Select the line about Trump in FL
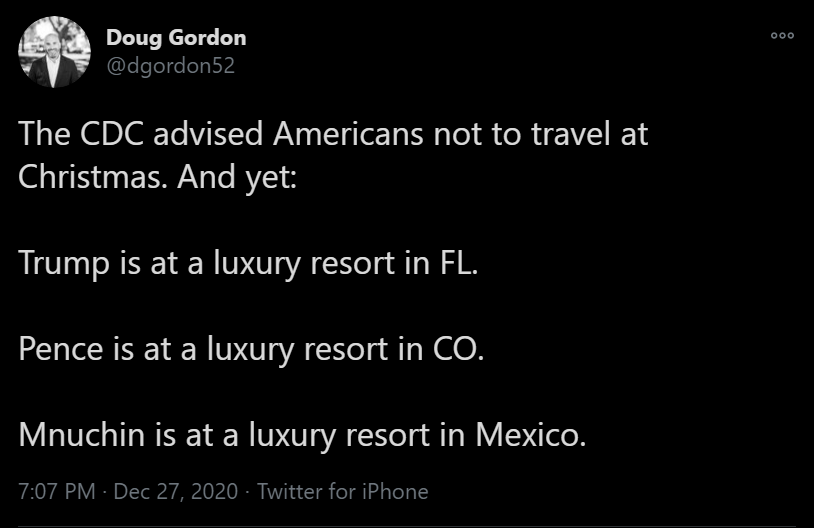The width and height of the screenshot is (814, 528). pyautogui.click(x=249, y=263)
